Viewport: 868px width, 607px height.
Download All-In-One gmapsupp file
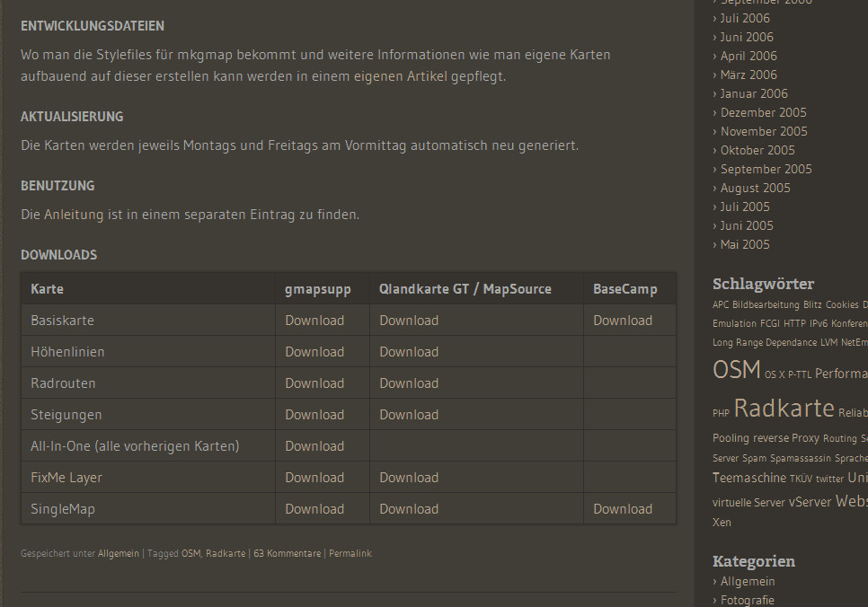pyautogui.click(x=314, y=446)
